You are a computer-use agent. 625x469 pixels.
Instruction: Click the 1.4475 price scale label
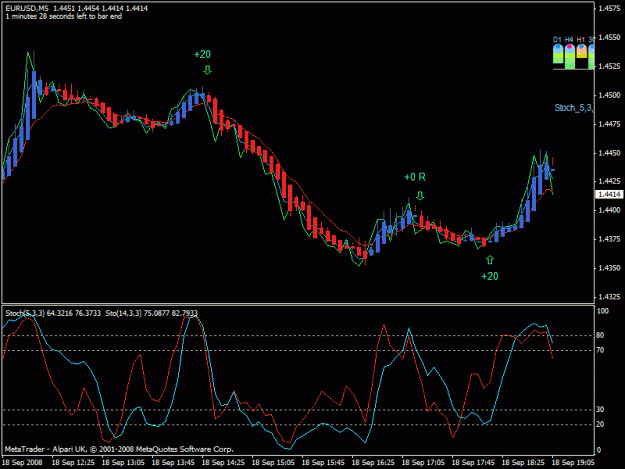pos(609,124)
